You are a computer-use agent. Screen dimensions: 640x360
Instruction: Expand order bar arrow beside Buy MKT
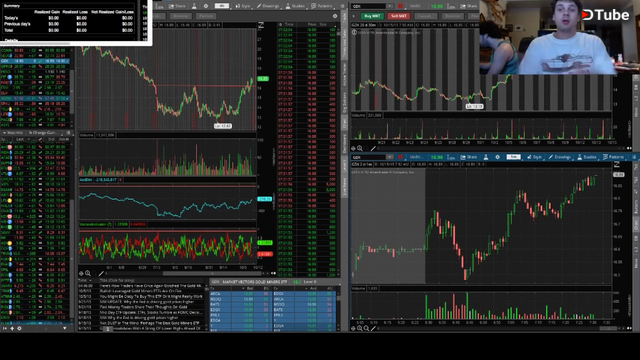click(354, 16)
